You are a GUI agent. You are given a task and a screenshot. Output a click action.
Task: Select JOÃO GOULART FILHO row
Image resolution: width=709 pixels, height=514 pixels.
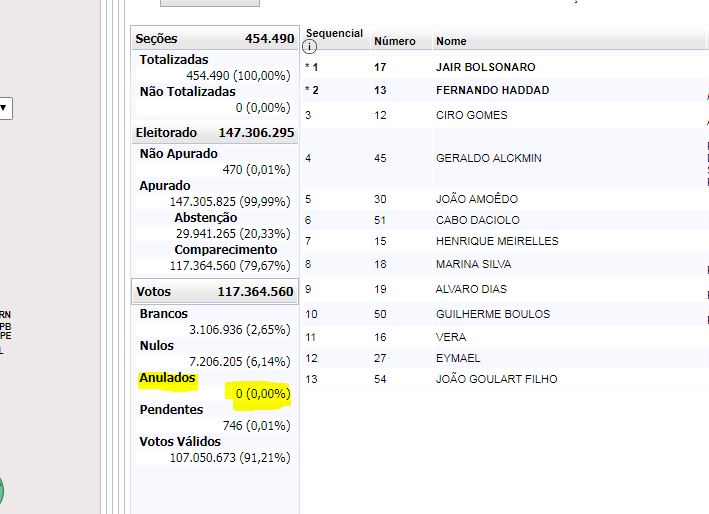pos(496,379)
